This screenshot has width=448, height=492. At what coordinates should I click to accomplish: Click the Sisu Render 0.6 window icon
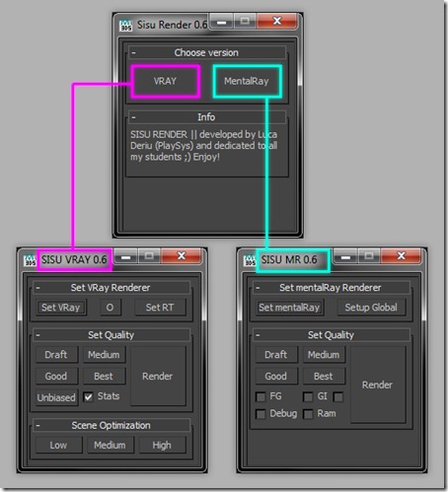click(x=126, y=26)
